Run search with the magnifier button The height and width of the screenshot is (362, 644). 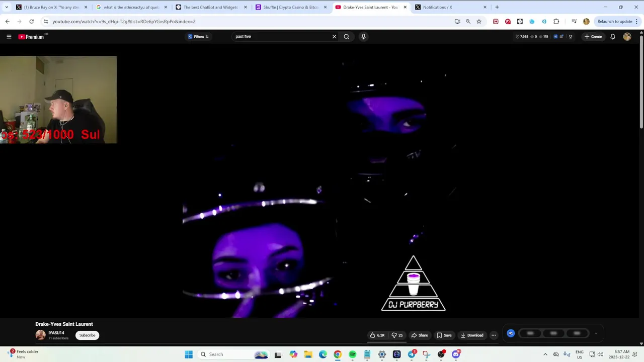[x=346, y=37]
